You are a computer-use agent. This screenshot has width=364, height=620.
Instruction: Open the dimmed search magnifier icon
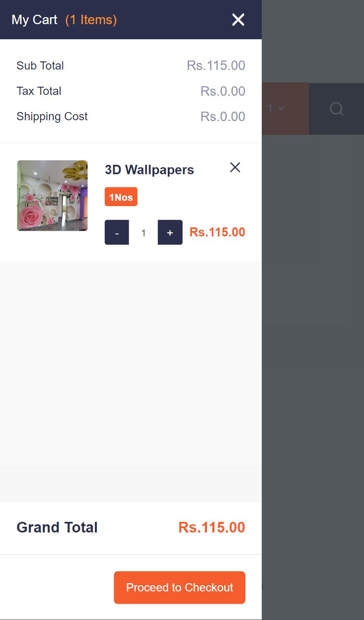(337, 109)
